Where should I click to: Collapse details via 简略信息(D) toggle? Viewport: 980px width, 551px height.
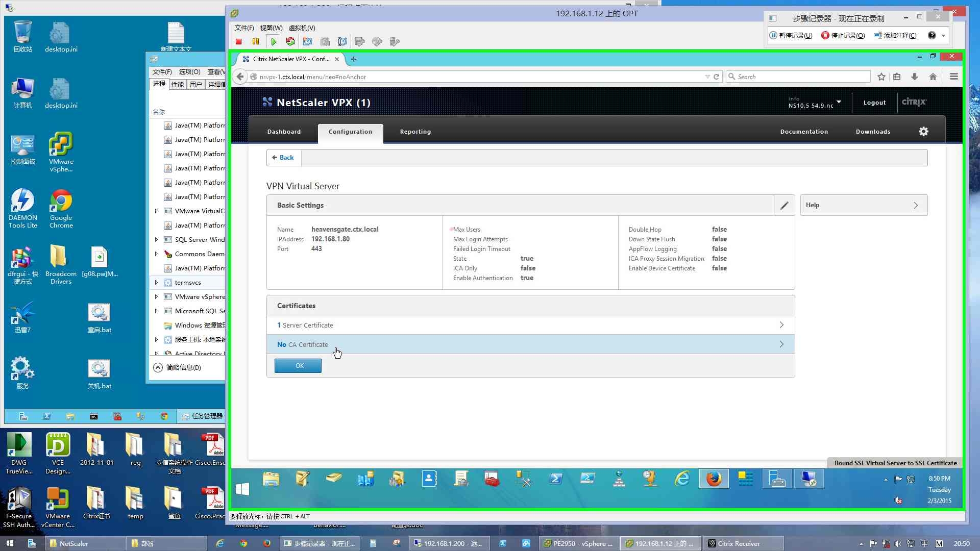pos(177,368)
